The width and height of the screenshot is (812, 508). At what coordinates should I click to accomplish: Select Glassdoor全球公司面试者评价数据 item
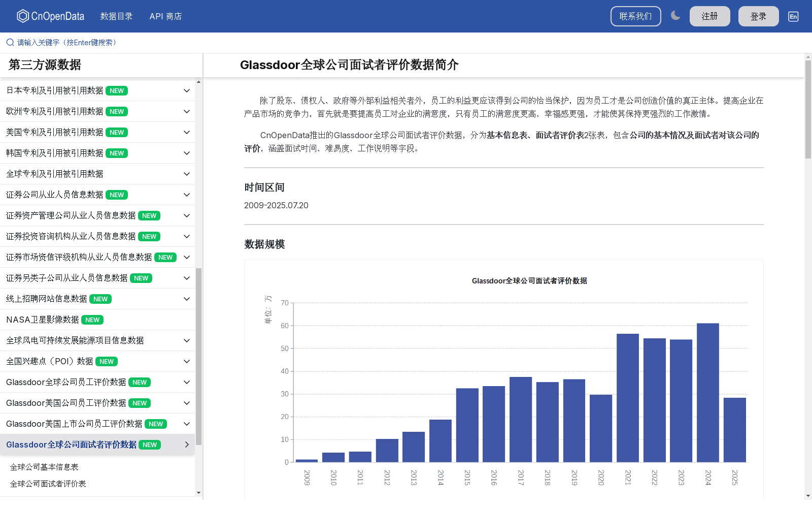97,444
